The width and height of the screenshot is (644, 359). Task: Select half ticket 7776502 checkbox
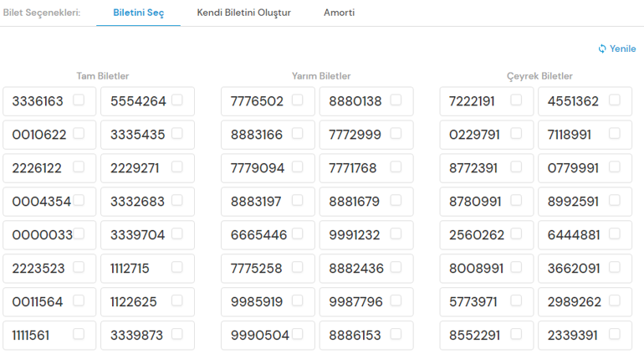298,100
